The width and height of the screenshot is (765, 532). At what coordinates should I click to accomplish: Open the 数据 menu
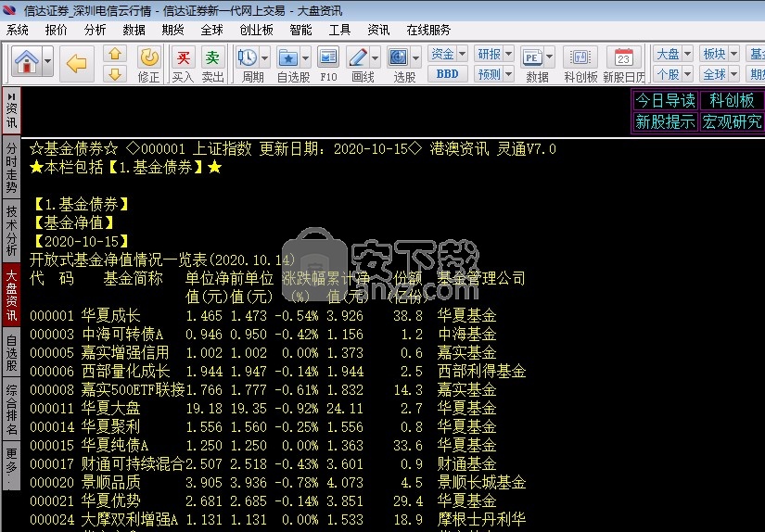[134, 31]
